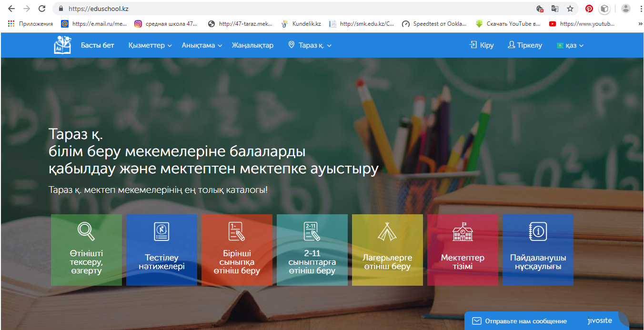Open the Пайдаланушы нұсқаулығы tile

(538, 250)
